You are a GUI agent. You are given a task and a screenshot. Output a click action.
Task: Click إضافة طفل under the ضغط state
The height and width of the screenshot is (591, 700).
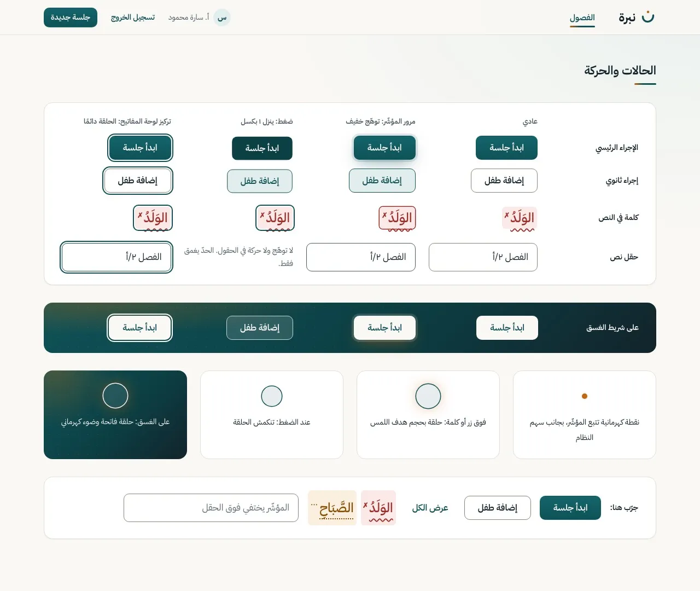(260, 181)
